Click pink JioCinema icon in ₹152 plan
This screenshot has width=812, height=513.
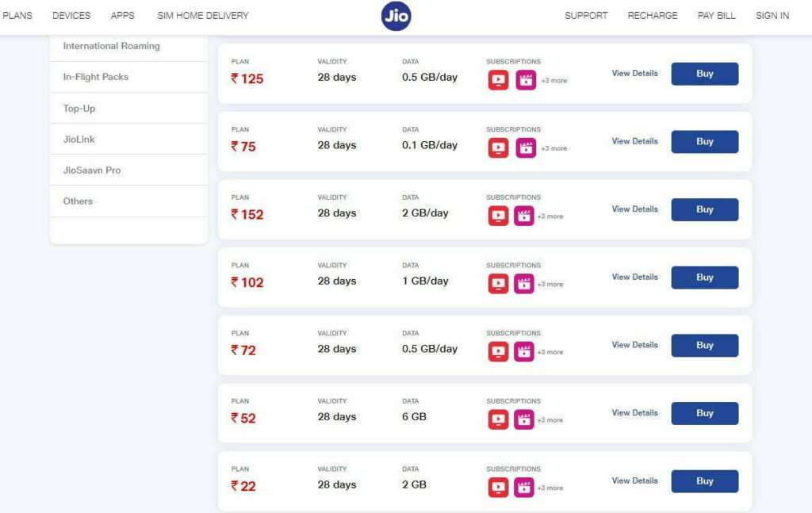point(523,216)
